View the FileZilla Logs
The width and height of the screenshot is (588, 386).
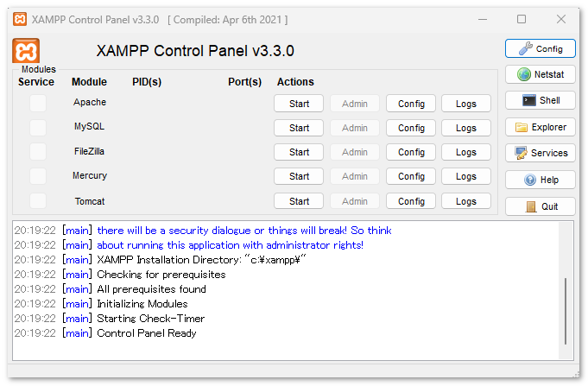click(466, 152)
